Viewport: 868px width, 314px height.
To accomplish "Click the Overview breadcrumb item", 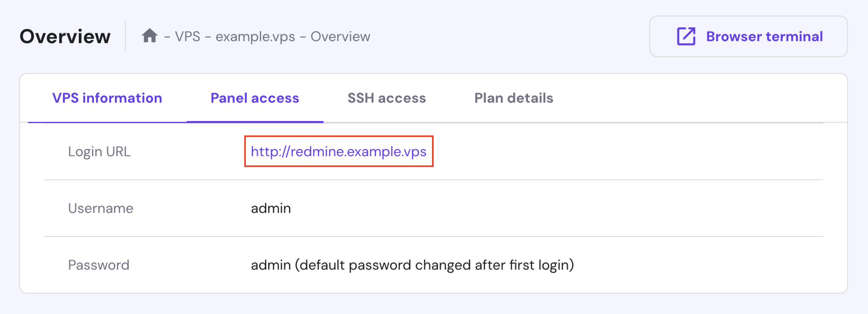I will click(340, 37).
